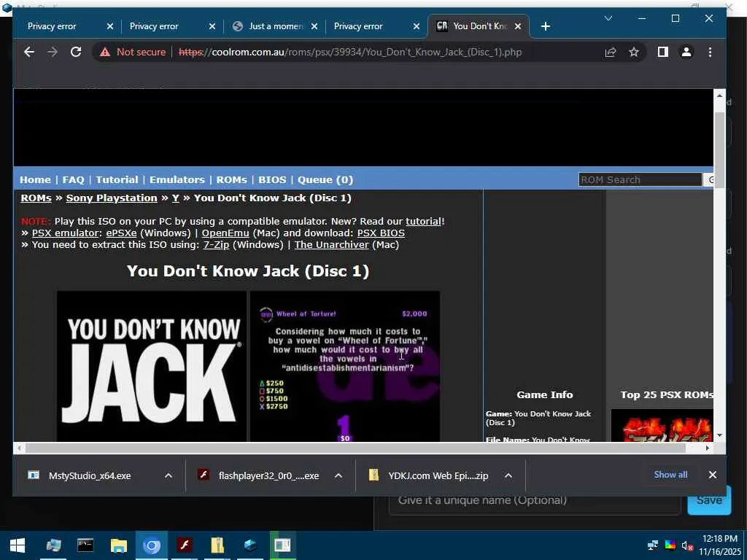Click the muted volume tray icon
This screenshot has height=560, width=747.
click(x=687, y=545)
